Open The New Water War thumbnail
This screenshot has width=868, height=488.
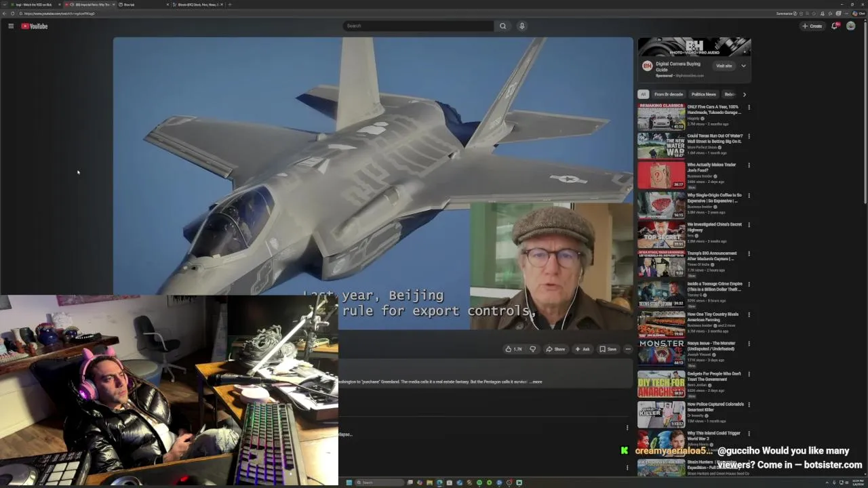point(661,145)
